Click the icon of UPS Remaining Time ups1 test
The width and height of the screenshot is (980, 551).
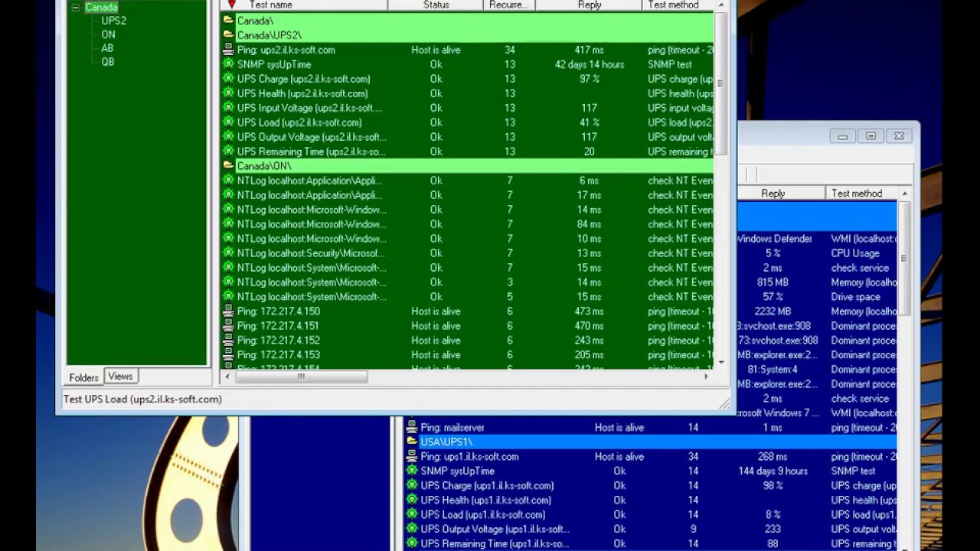point(412,544)
